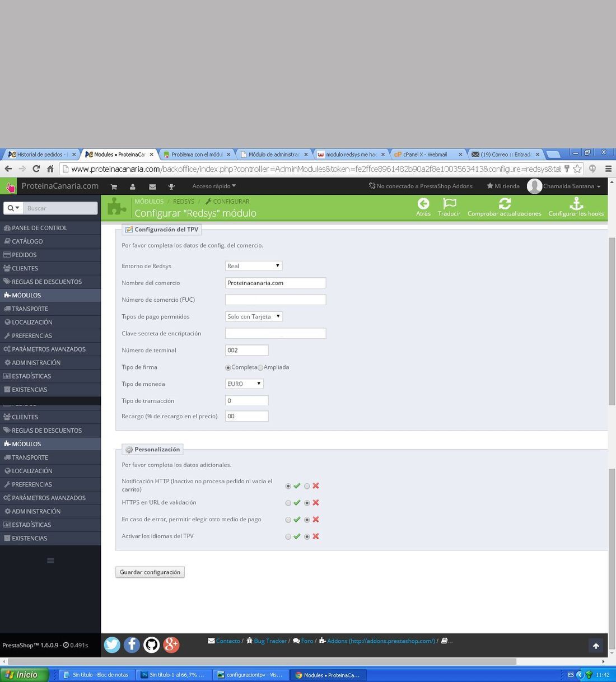Click in Nombre del comercio field

tap(276, 283)
